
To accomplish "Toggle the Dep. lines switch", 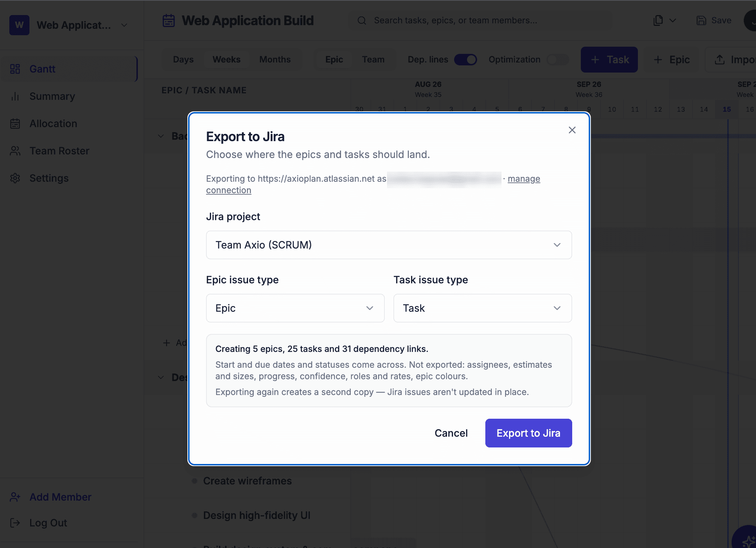I will [466, 60].
